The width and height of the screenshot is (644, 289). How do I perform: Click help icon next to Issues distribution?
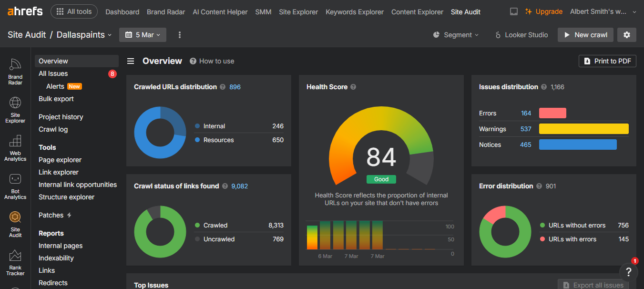coord(543,87)
